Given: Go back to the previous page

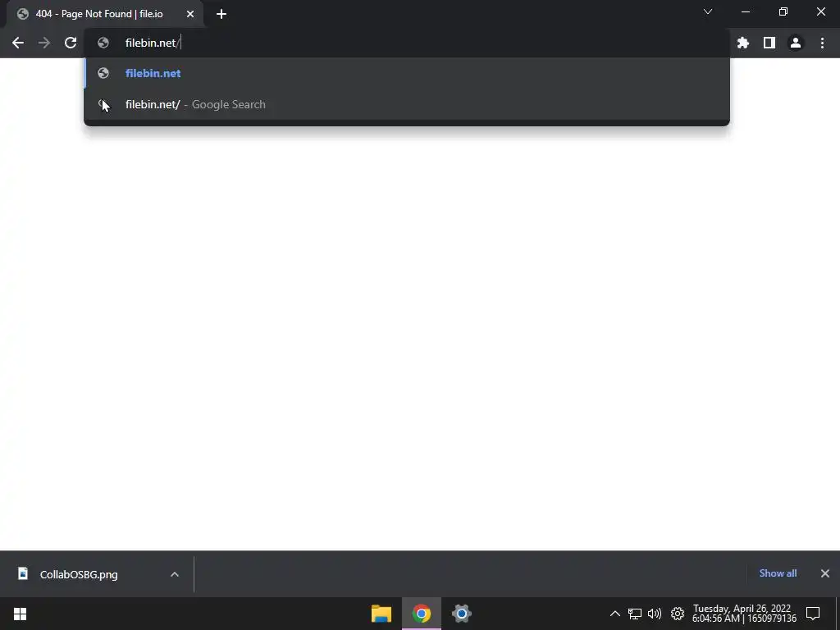Looking at the screenshot, I should [x=18, y=43].
